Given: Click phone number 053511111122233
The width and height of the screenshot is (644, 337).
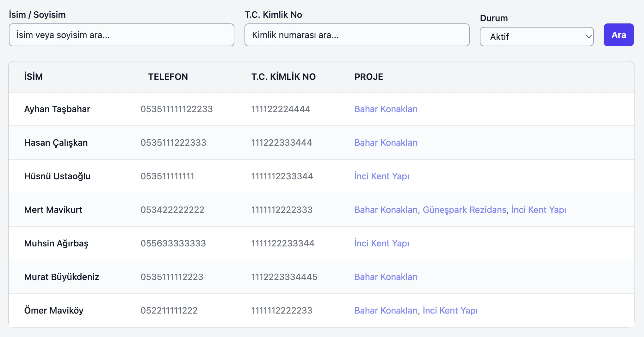Looking at the screenshot, I should [x=176, y=109].
